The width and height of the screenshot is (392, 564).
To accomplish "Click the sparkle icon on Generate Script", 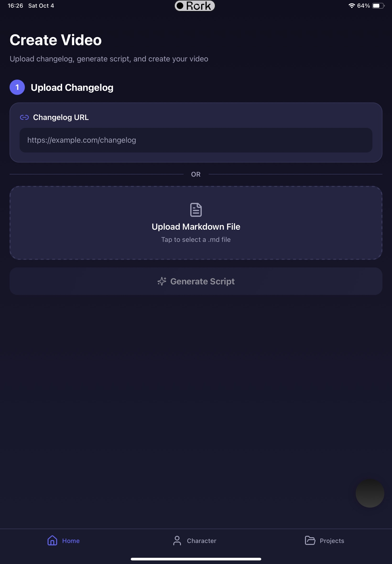I will click(x=162, y=281).
